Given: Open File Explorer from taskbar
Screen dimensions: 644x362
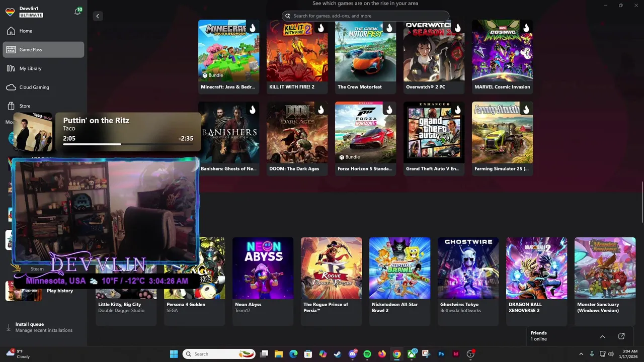Looking at the screenshot, I should (279, 354).
